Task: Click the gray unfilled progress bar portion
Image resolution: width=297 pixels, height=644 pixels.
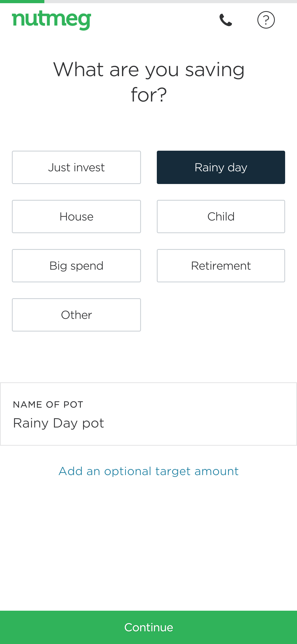Action: click(x=171, y=1)
